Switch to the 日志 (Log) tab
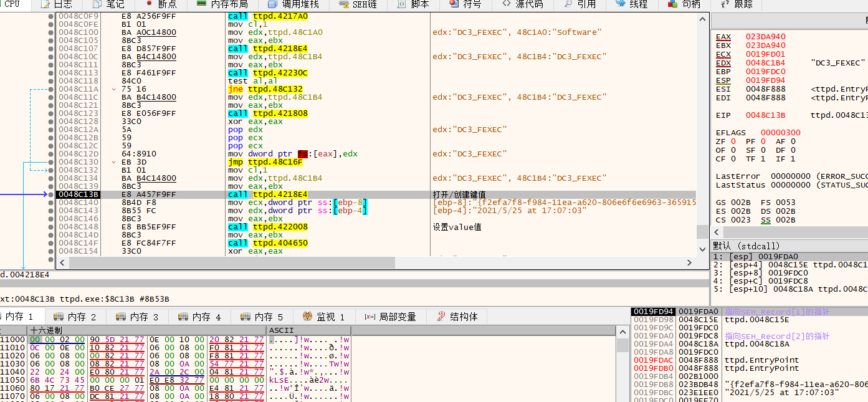The height and width of the screenshot is (402, 868). point(57,4)
